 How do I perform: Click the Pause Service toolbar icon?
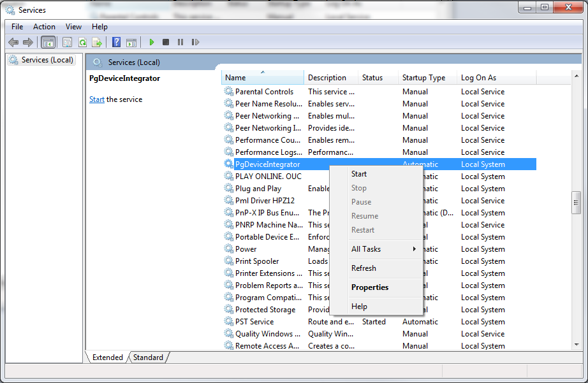coord(180,43)
